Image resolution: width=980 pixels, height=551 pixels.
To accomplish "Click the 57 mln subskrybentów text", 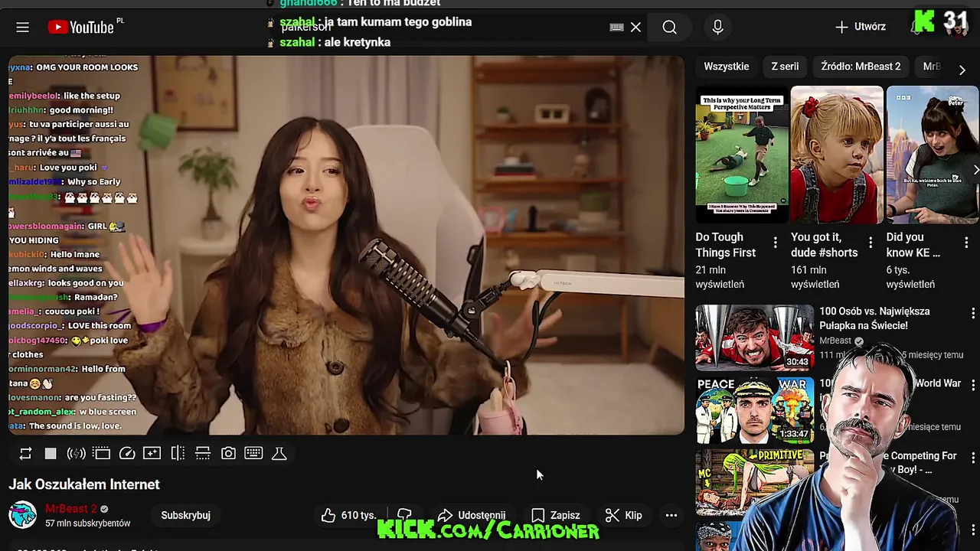I will (x=88, y=523).
